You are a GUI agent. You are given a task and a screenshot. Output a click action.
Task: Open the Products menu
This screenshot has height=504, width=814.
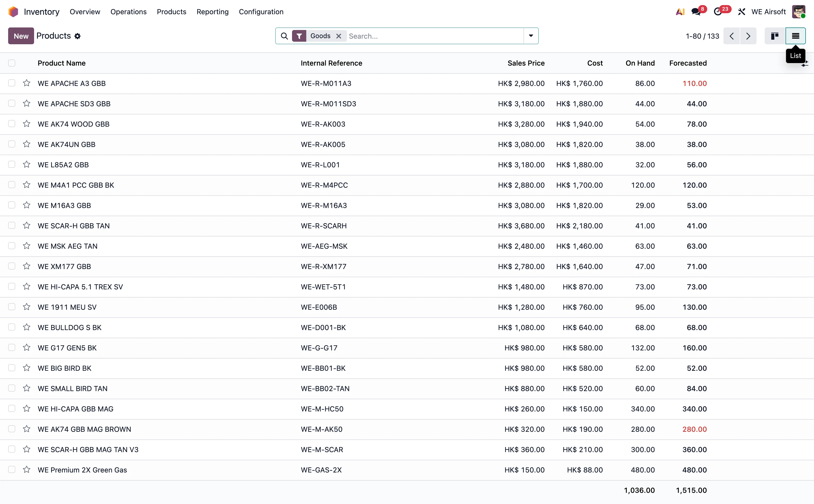pos(171,12)
